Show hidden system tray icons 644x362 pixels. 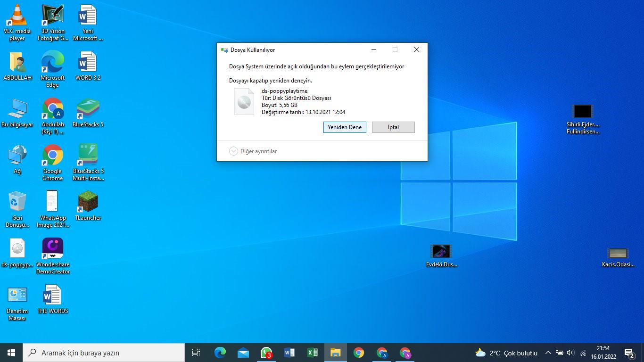[x=548, y=353]
